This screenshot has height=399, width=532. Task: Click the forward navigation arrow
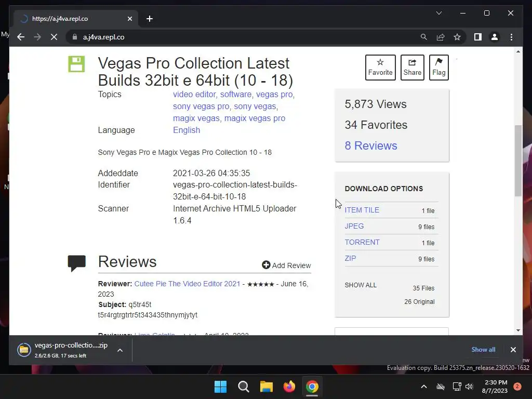37,37
